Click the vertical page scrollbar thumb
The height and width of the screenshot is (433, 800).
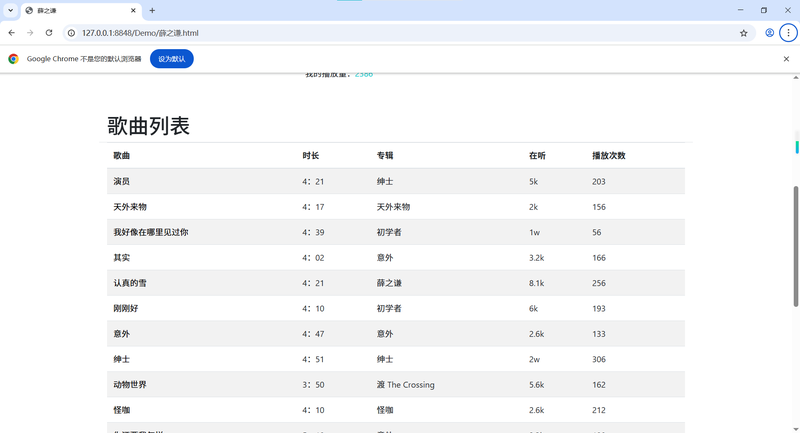point(795,246)
